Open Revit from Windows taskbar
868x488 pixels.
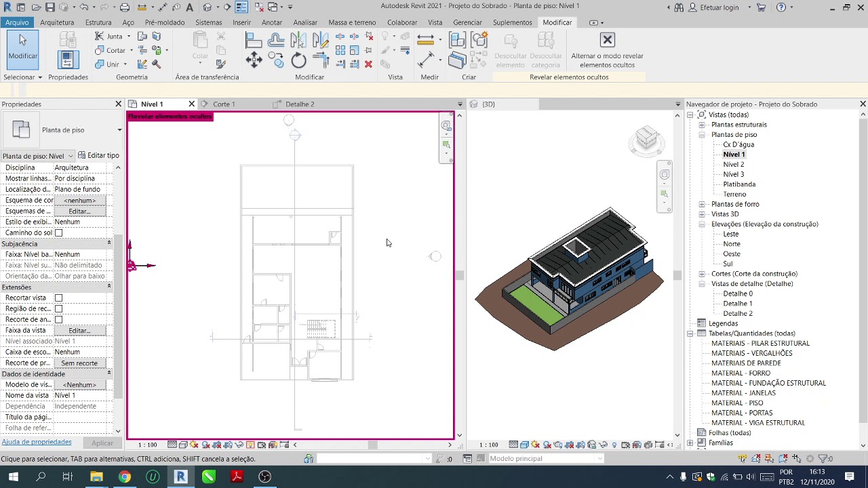(180, 476)
